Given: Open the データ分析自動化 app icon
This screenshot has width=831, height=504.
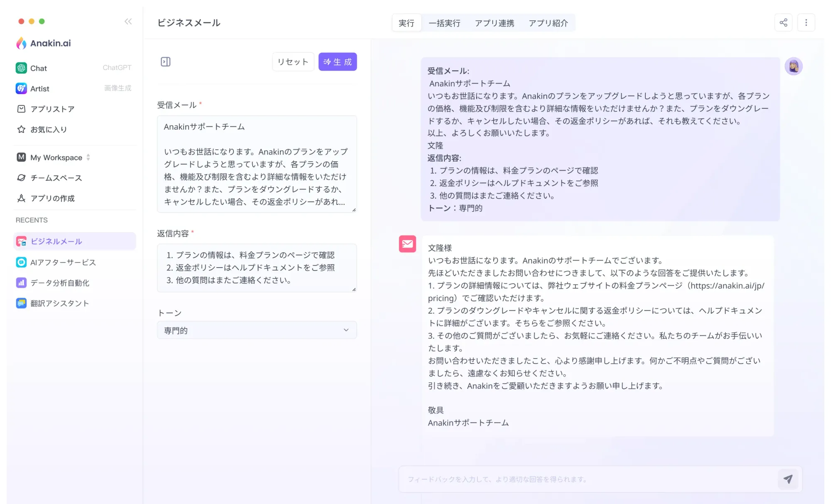Looking at the screenshot, I should tap(21, 283).
